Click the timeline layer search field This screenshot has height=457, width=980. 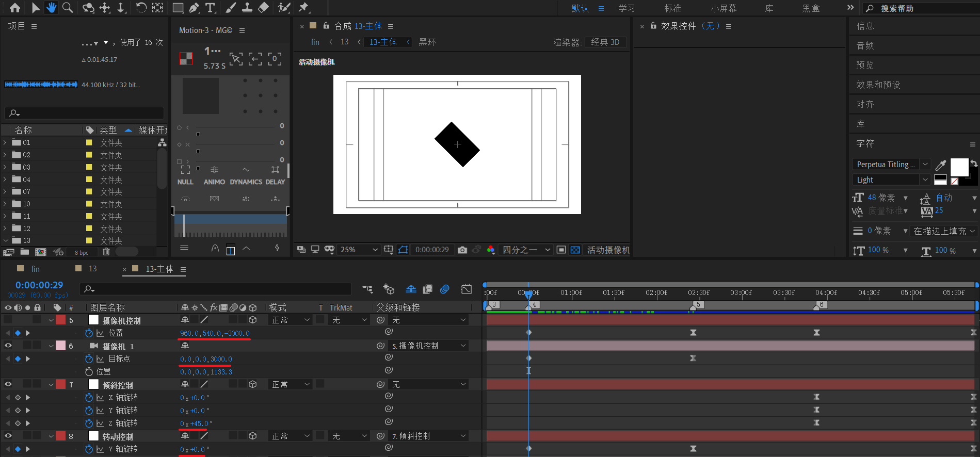[x=215, y=289]
